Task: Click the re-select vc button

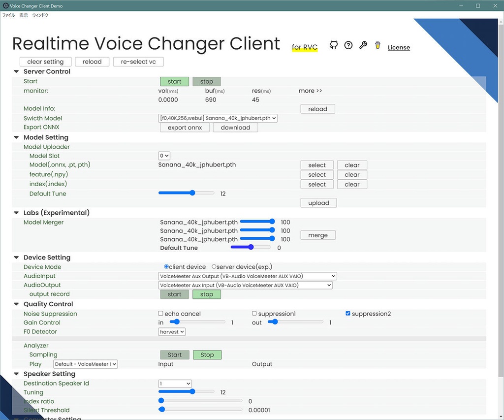Action: coord(138,62)
